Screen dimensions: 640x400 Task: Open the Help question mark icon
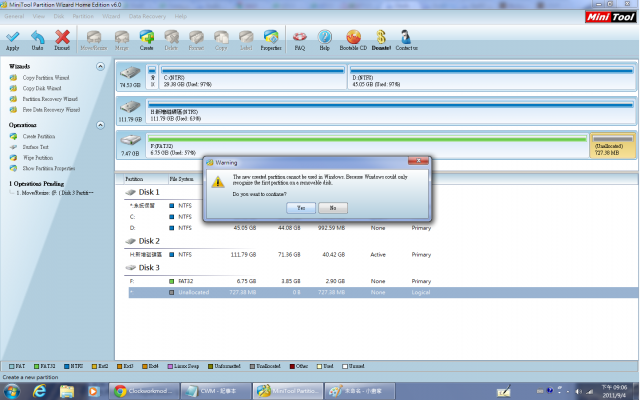[x=324, y=37]
